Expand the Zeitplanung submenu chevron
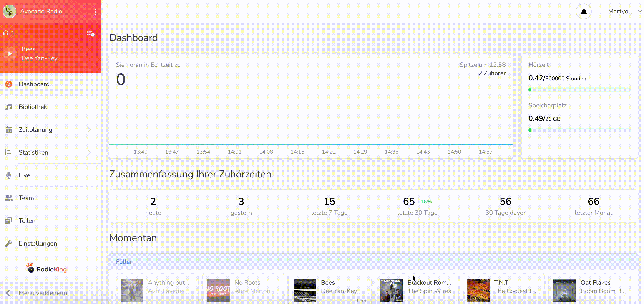This screenshot has height=304, width=644. 89,130
